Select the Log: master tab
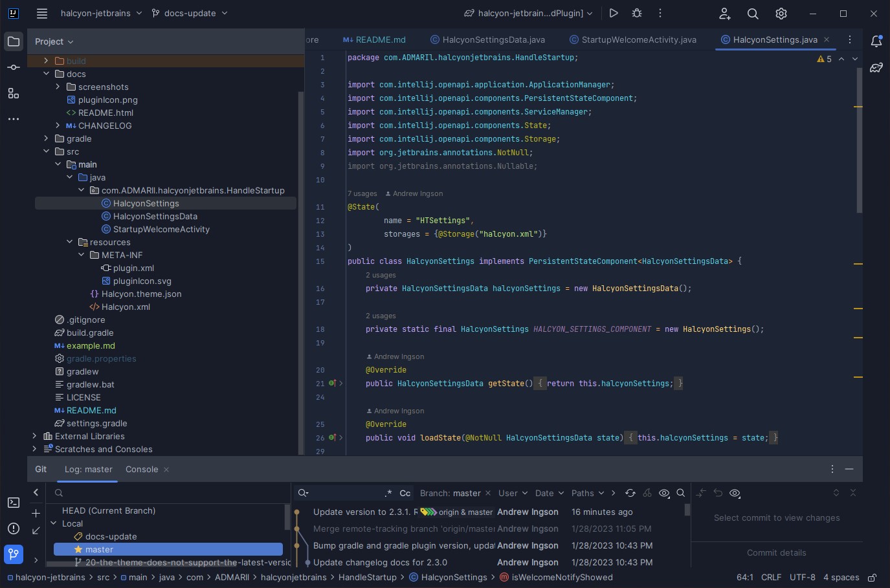Image resolution: width=890 pixels, height=588 pixels. pyautogui.click(x=88, y=469)
